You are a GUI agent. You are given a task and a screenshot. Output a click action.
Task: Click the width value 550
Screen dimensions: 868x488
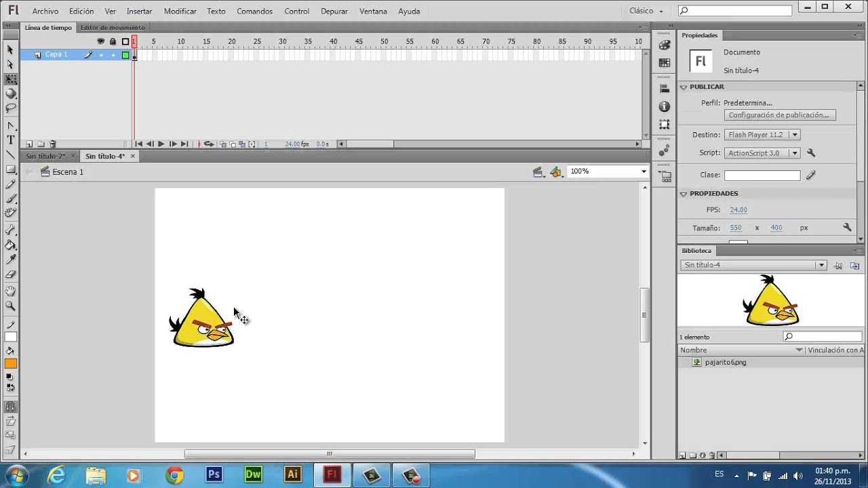tap(736, 228)
